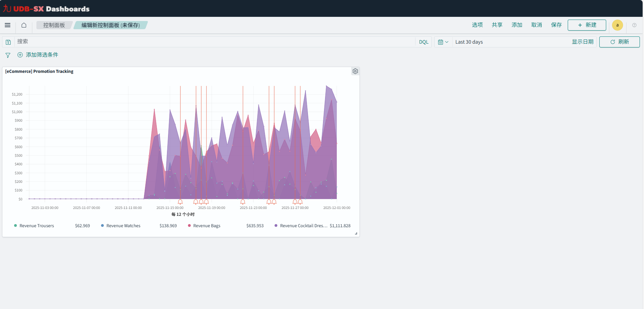Open user avatar account menu
Image resolution: width=644 pixels, height=309 pixels.
coord(617,25)
